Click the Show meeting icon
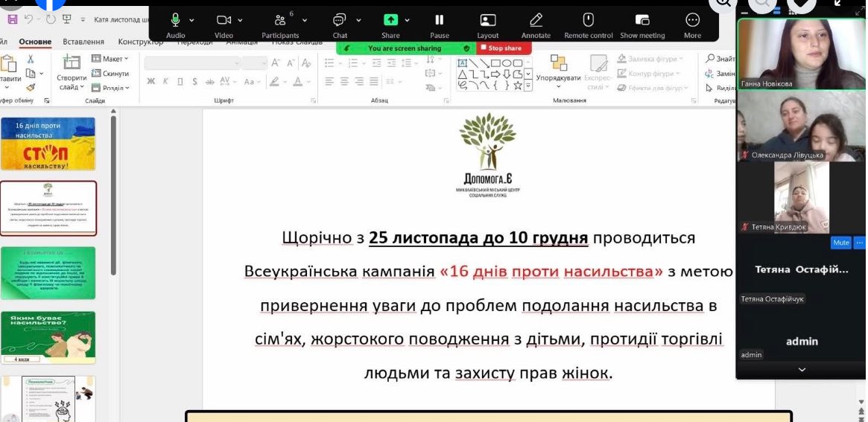Screen dimensions: 868x422 [642, 20]
